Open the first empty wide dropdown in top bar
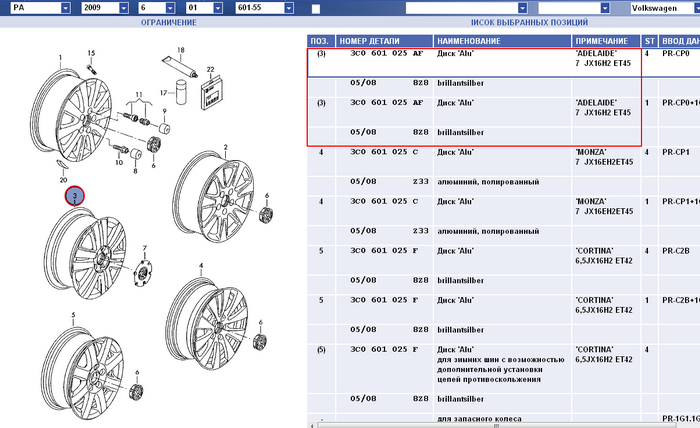 click(522, 8)
